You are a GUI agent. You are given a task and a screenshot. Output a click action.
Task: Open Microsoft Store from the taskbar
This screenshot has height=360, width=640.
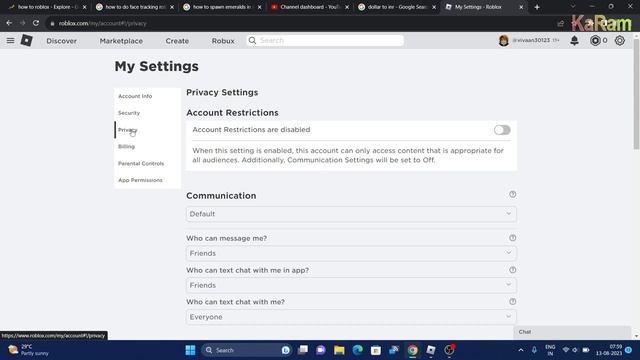pos(376,350)
